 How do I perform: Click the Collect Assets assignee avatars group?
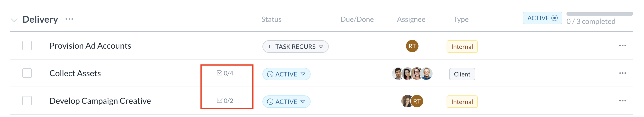point(412,74)
